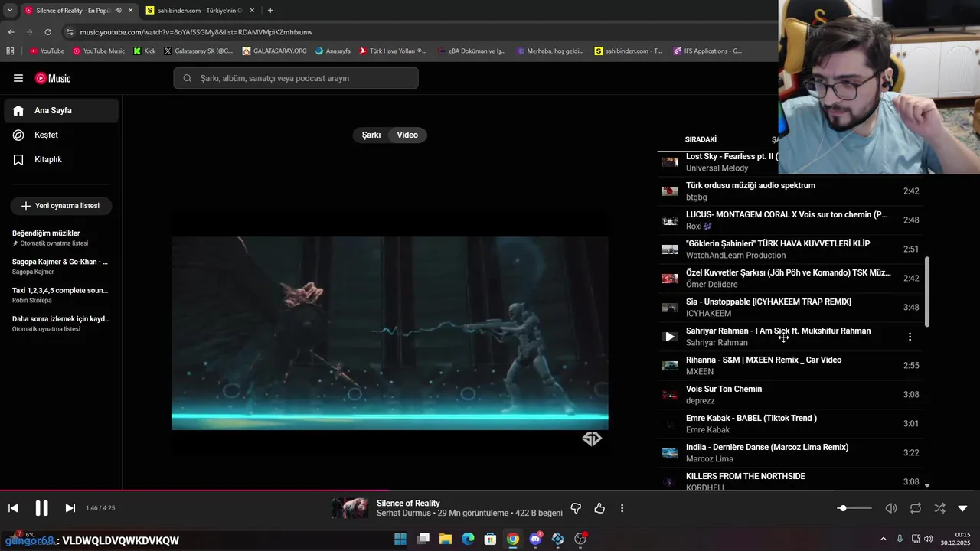Viewport: 980px width, 551px height.
Task: Click the search field for songs and albums
Action: click(x=296, y=78)
